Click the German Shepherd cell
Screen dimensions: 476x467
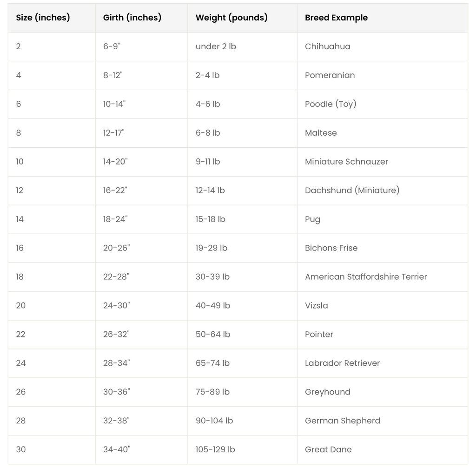click(382, 421)
